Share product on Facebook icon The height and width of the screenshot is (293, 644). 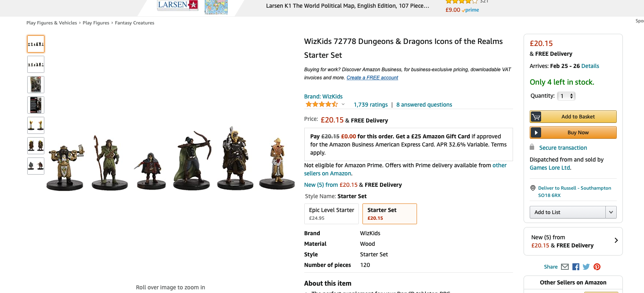[576, 267]
